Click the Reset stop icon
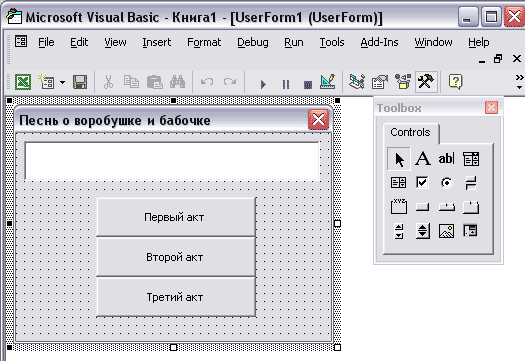This screenshot has width=525, height=361. (308, 84)
